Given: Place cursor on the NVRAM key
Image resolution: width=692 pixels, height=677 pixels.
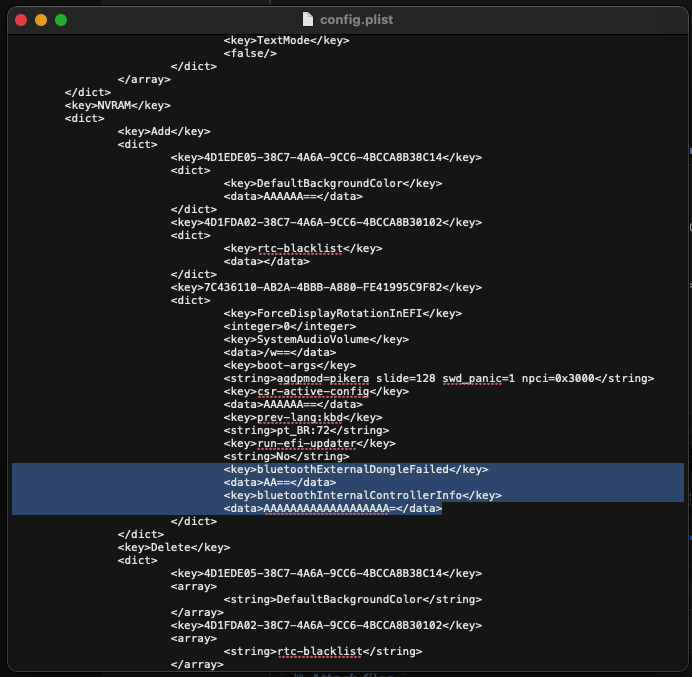Looking at the screenshot, I should [117, 105].
